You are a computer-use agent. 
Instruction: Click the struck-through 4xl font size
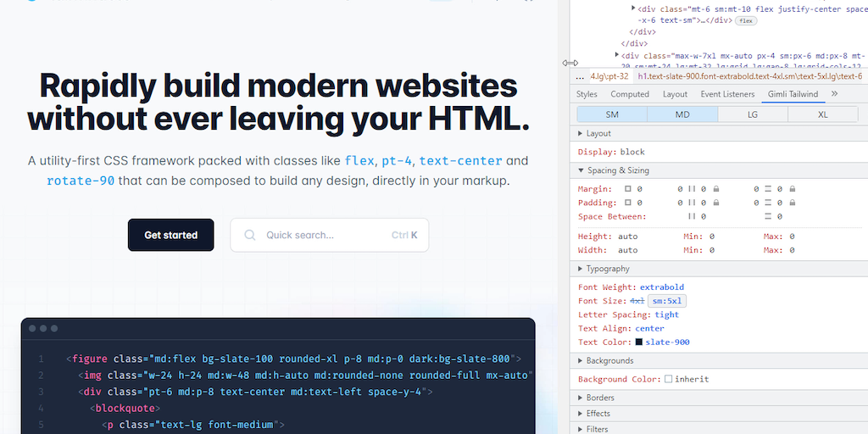pyautogui.click(x=637, y=301)
